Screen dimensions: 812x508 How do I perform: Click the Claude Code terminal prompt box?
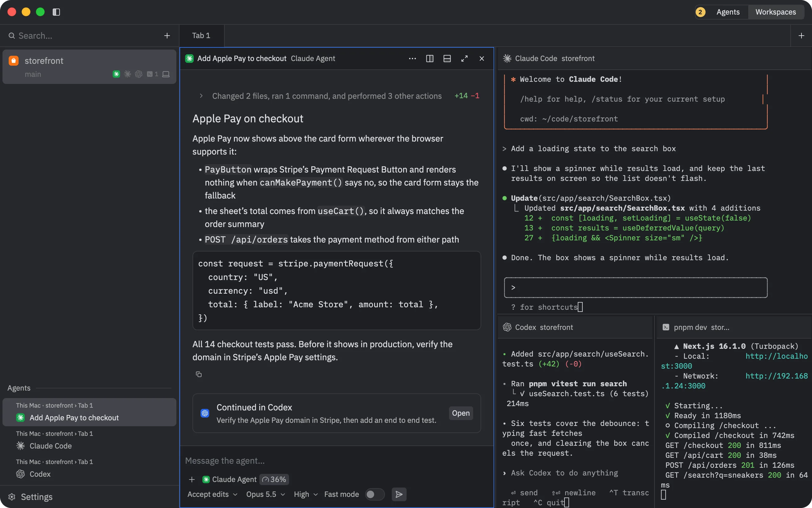pos(636,287)
